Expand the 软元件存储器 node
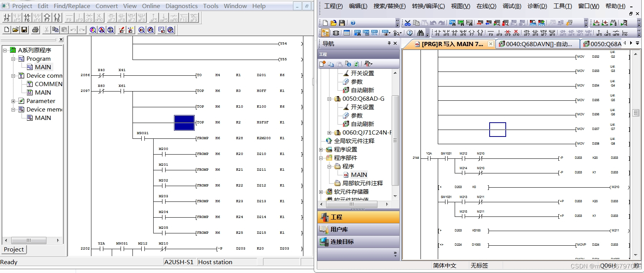This screenshot has width=644, height=273. pyautogui.click(x=321, y=191)
